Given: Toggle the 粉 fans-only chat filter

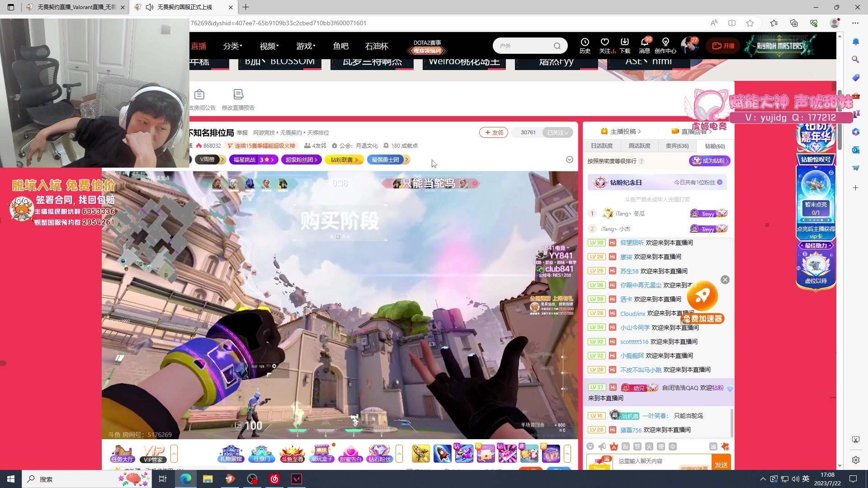Looking at the screenshot, I should [625, 446].
